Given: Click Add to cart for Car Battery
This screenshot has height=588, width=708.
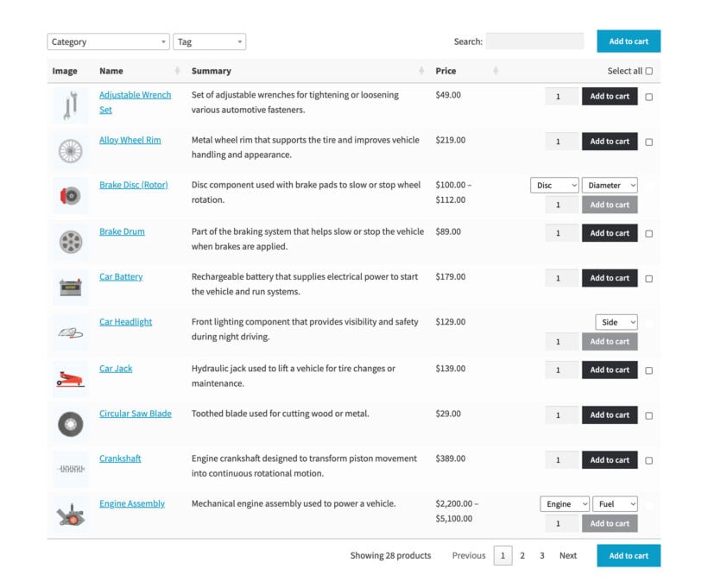Looking at the screenshot, I should coord(610,277).
